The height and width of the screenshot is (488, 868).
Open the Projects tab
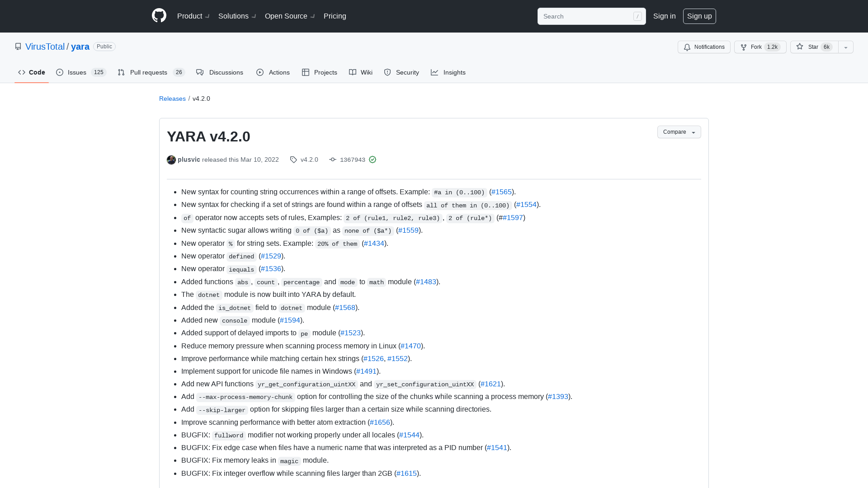click(x=320, y=72)
